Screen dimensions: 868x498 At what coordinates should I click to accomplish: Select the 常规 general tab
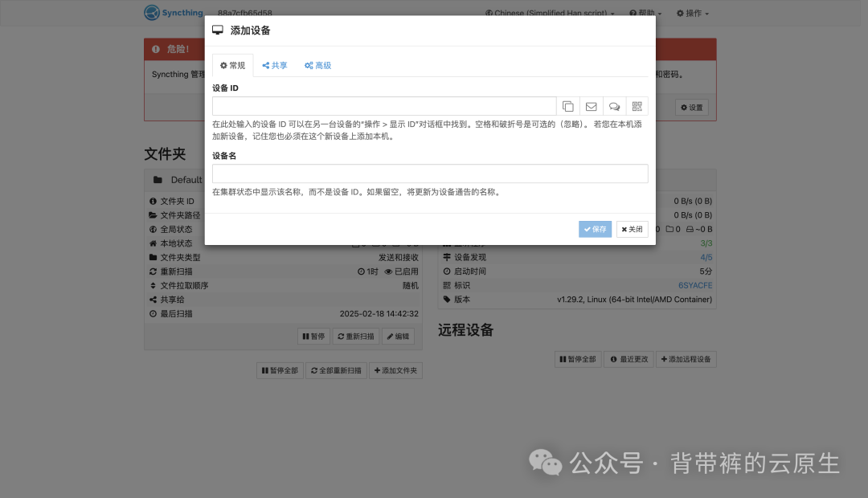point(232,66)
